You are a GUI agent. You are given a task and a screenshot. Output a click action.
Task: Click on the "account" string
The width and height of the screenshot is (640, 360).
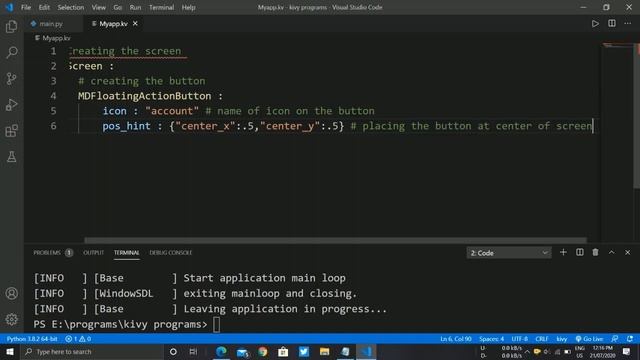pos(172,111)
